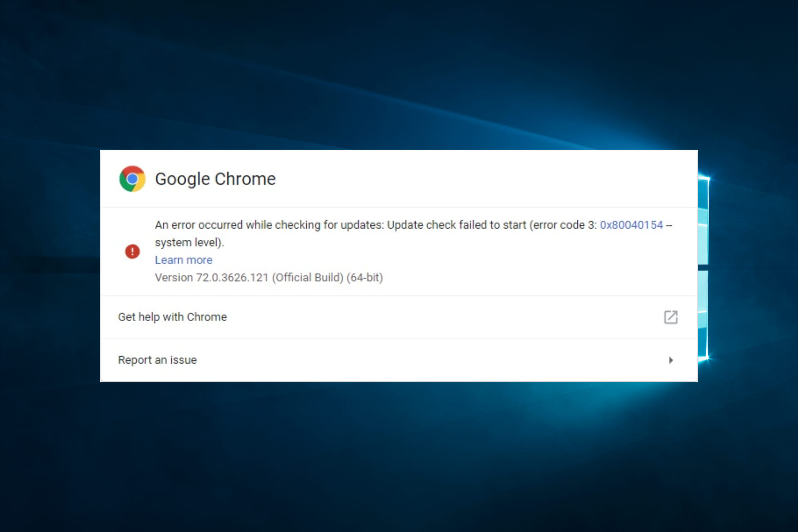Click the Google Chrome logo icon
The image size is (798, 532).
(x=132, y=179)
